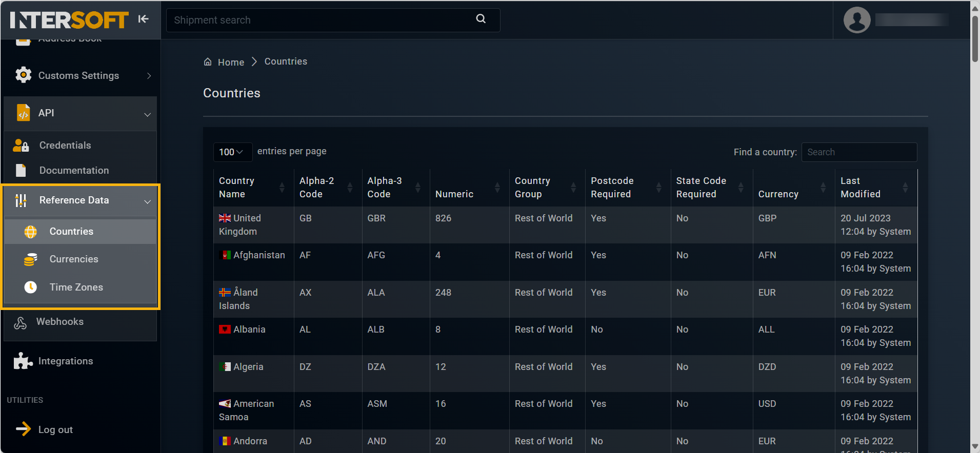Viewport: 980px width, 453px height.
Task: Sort by Alpha-3 Code column arrows
Action: click(x=418, y=188)
